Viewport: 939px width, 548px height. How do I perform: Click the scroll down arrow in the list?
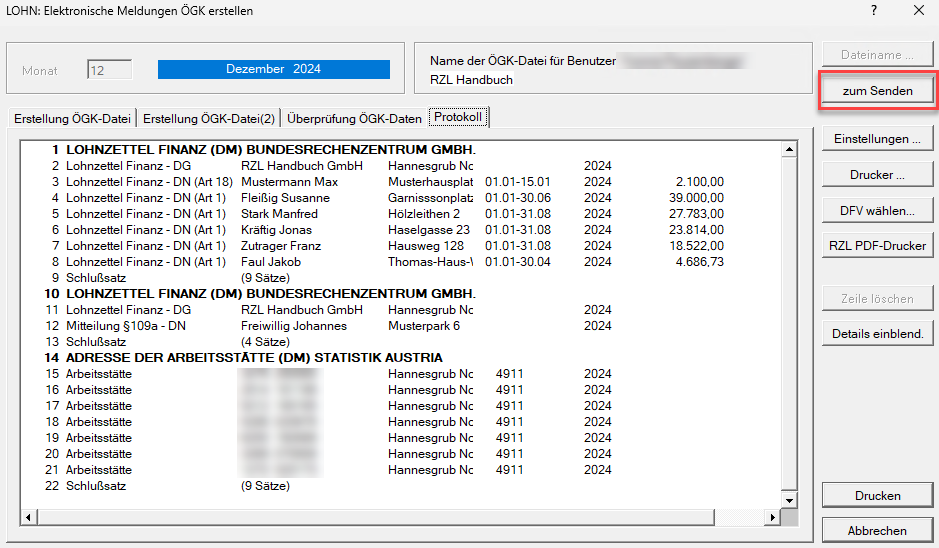pyautogui.click(x=789, y=500)
